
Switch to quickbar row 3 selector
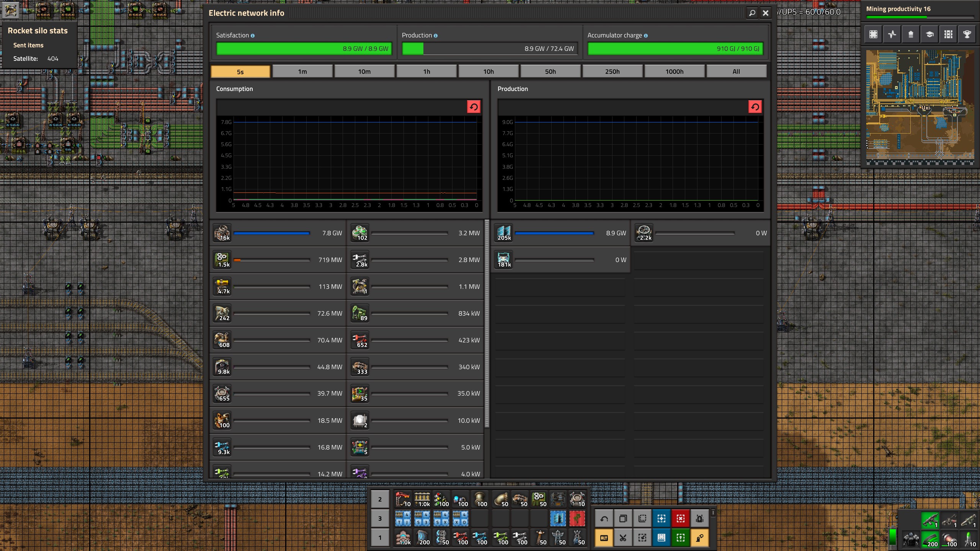pyautogui.click(x=380, y=518)
